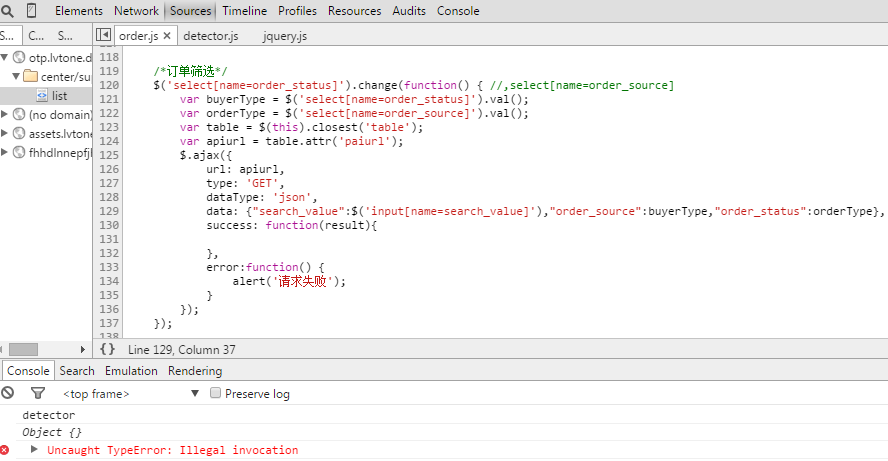Switch to the Audits panel

(409, 11)
